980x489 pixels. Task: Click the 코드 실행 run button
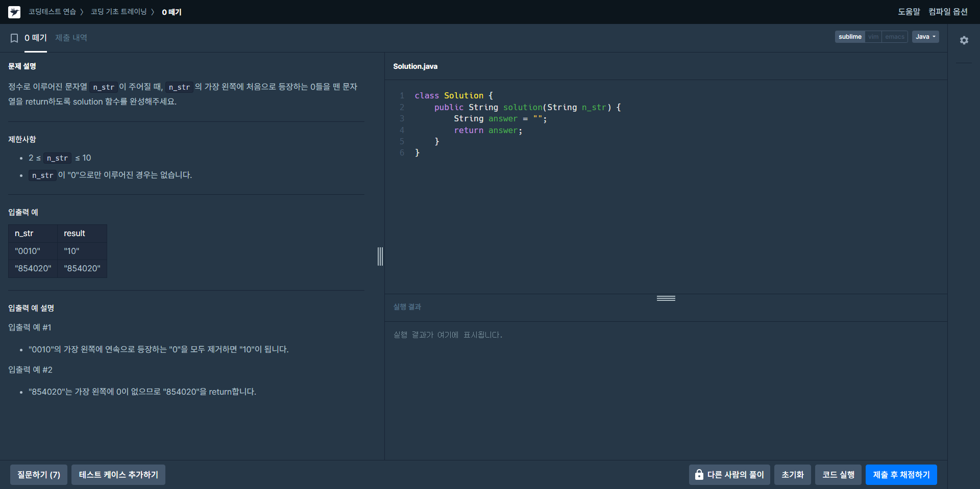point(838,475)
